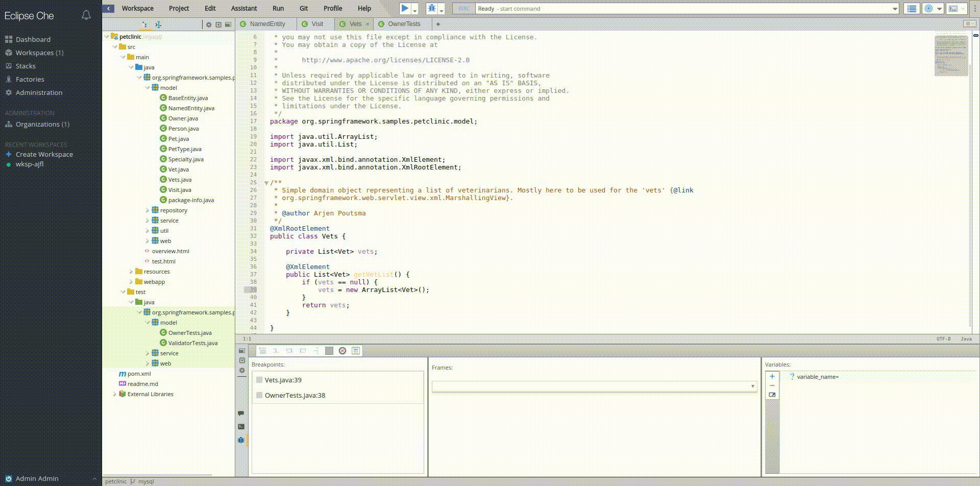Toggle the OwnerTests.java:38 breakpoint checkbox
The image size is (980, 486).
(x=259, y=395)
